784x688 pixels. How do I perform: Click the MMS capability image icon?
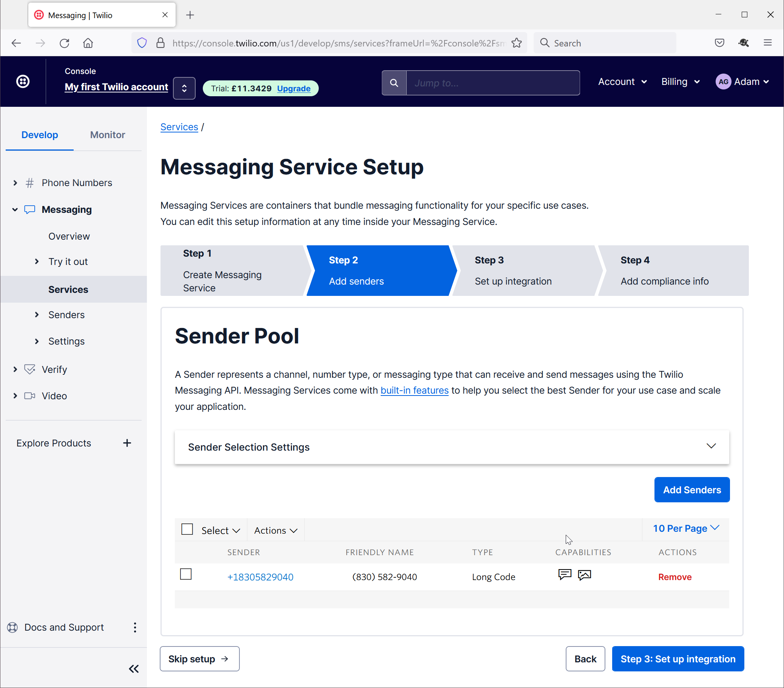click(x=584, y=575)
